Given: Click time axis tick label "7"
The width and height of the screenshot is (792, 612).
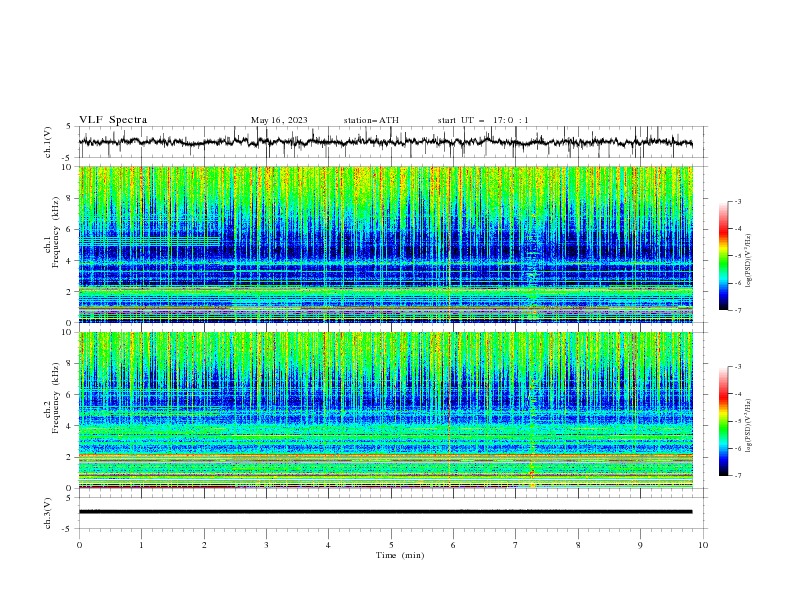Looking at the screenshot, I should pyautogui.click(x=516, y=545).
